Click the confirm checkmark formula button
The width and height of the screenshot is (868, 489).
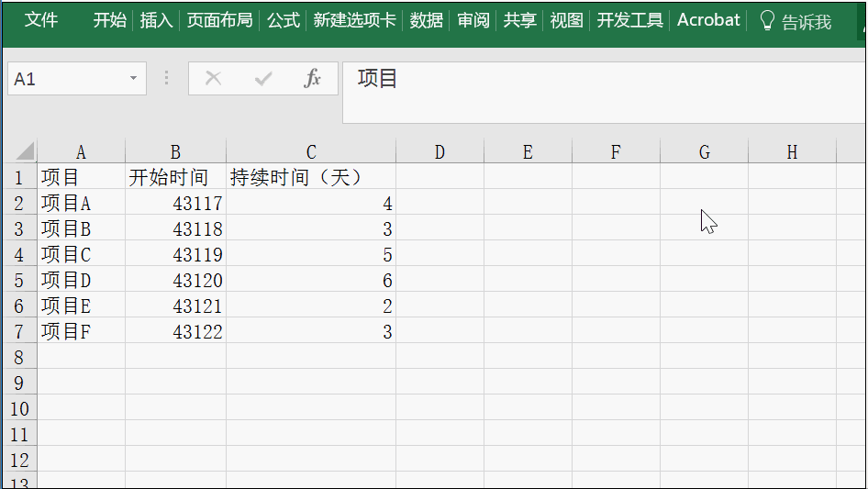click(x=263, y=78)
